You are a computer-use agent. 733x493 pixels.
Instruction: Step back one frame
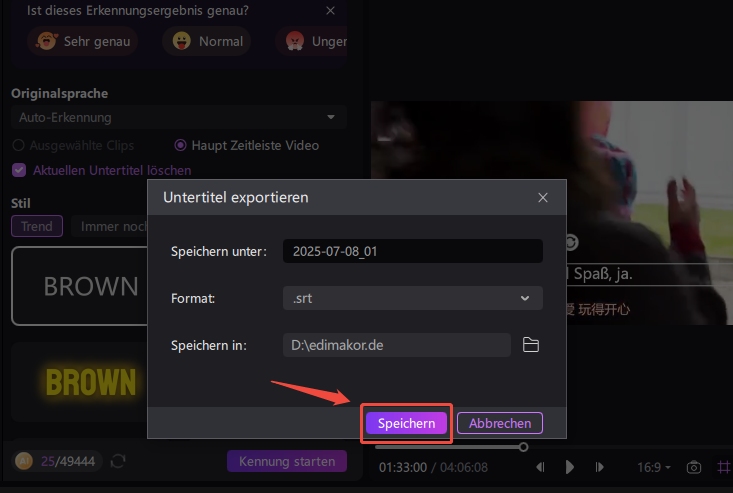click(x=540, y=467)
